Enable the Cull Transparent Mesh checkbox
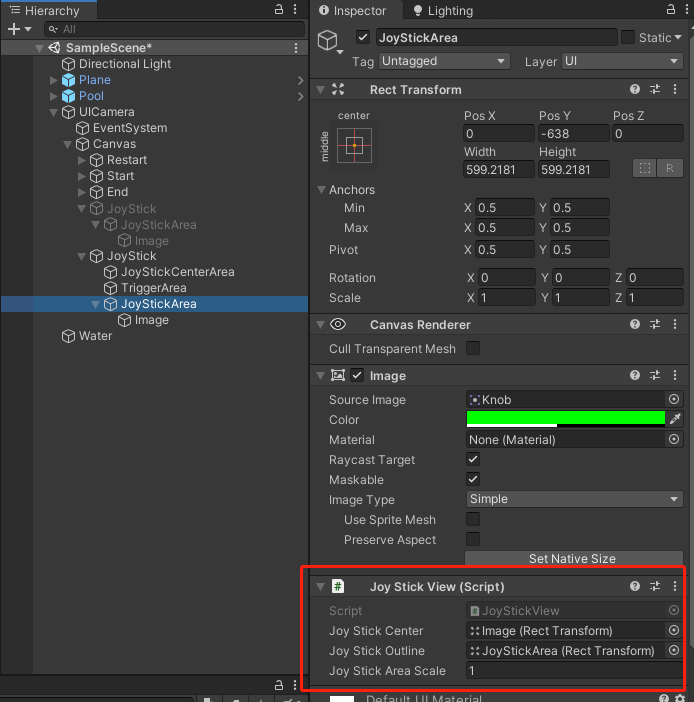694x702 pixels. point(473,349)
